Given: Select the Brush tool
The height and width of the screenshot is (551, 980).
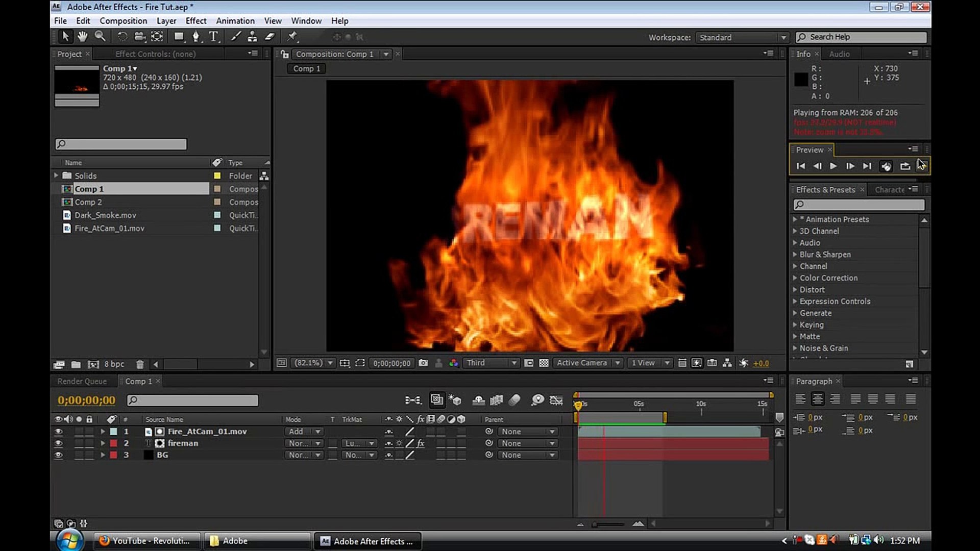Looking at the screenshot, I should coord(235,37).
